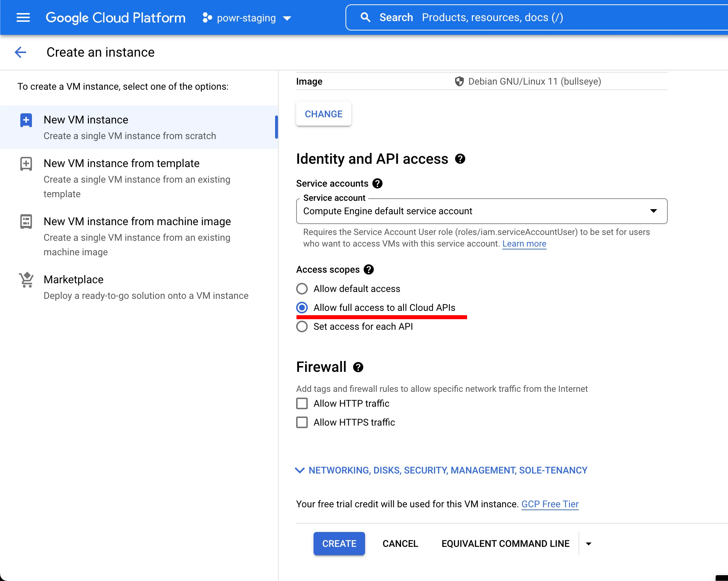The width and height of the screenshot is (728, 581).
Task: Select New VM instance from machine image
Action: [x=137, y=222]
